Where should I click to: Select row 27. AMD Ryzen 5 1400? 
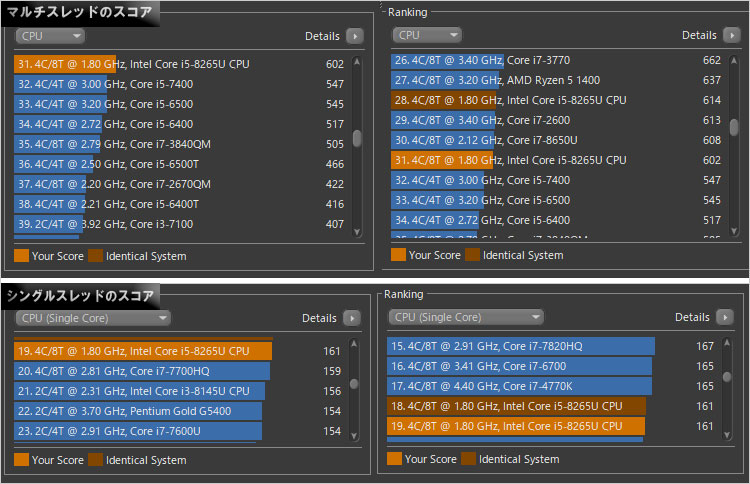pos(556,80)
